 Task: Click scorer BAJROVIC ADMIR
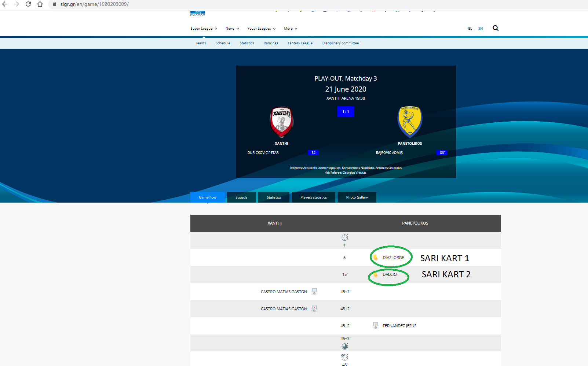(389, 153)
